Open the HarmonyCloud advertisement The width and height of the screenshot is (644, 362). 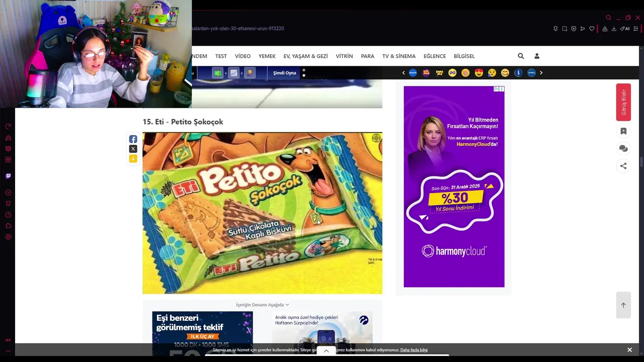click(454, 187)
